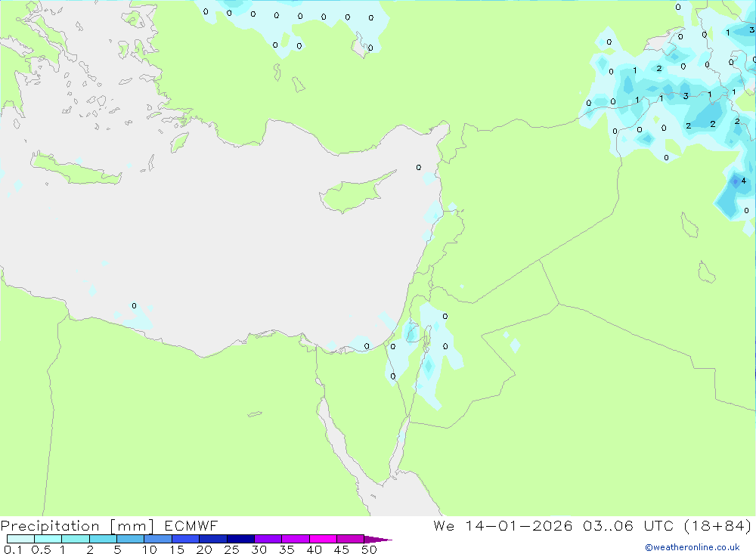
Task: Select the 15–20 mm legend swatch
Action: [x=186, y=539]
